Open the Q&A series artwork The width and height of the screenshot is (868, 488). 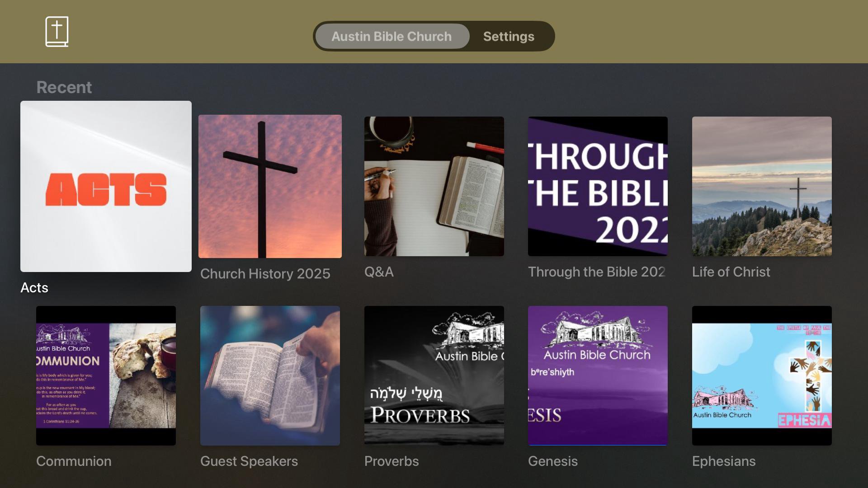tap(434, 186)
